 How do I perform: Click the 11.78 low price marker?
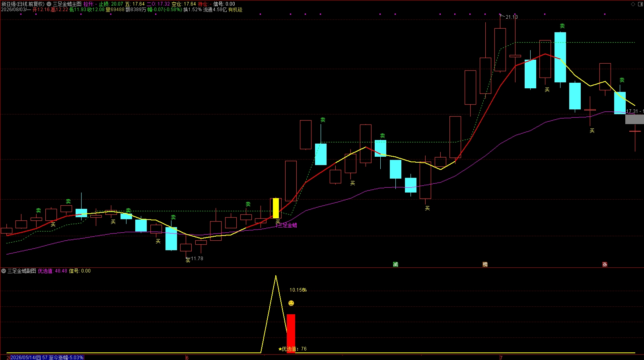click(x=197, y=259)
